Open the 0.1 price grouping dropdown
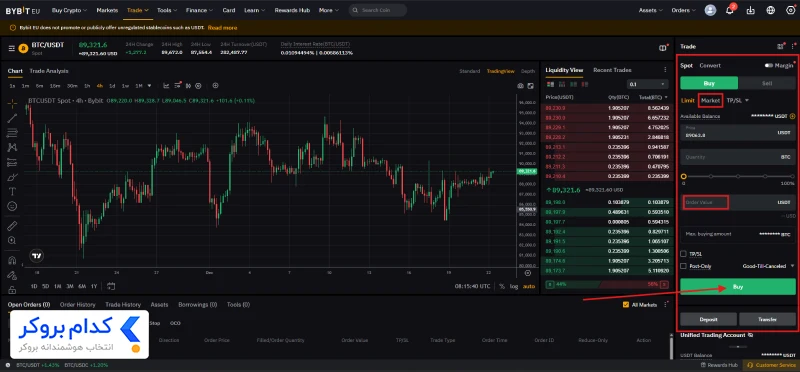This screenshot has width=800, height=372. click(647, 84)
